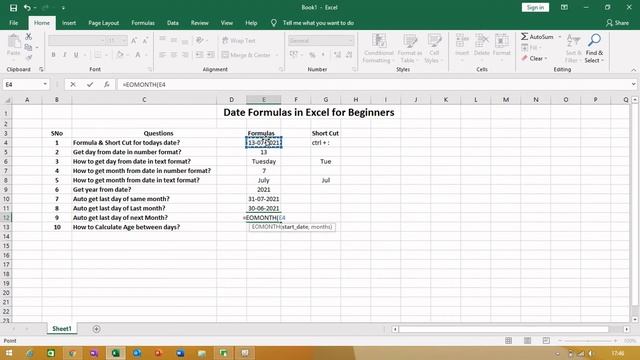
Task: Select column E header
Action: (264, 100)
